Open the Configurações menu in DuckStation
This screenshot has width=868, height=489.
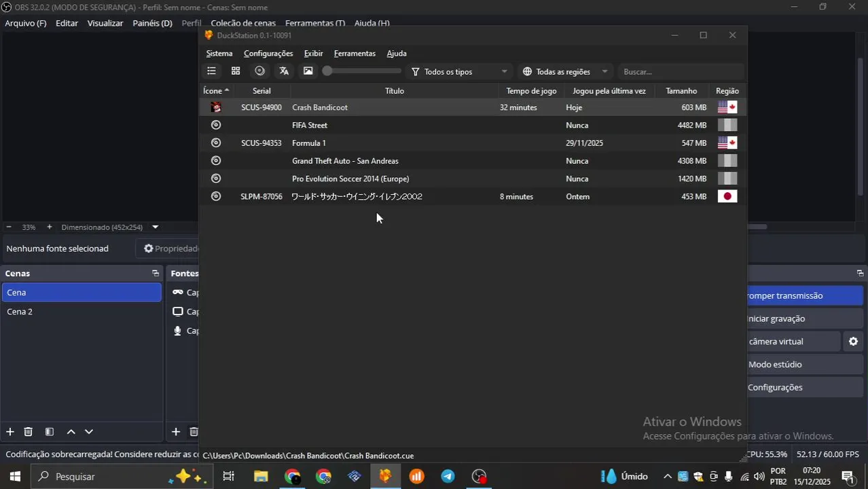pyautogui.click(x=268, y=53)
